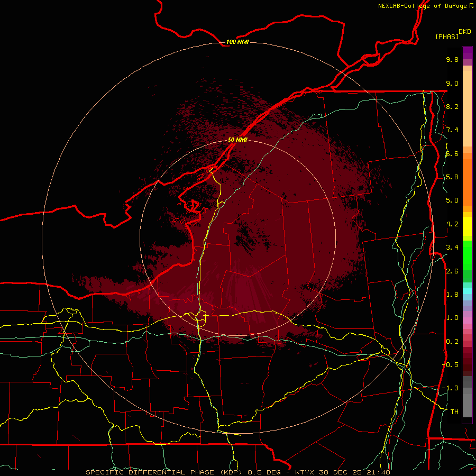Select the purple segment topping the color bar
Screen dimensions: 476x476
click(467, 53)
